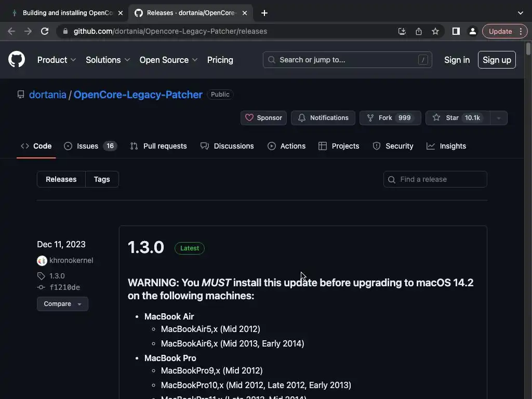Screen dimensions: 532x399
Task: Click the install app icon in address bar
Action: click(x=402, y=31)
